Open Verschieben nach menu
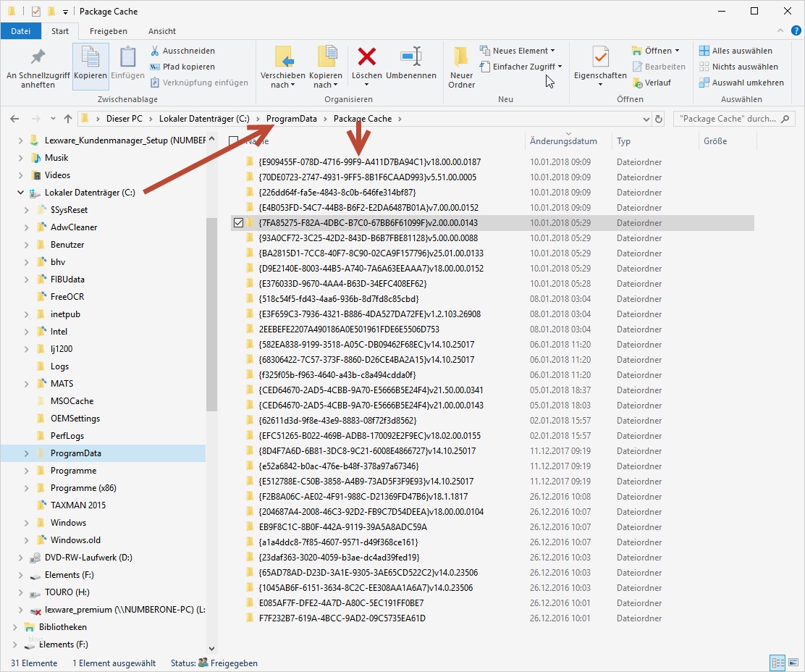The image size is (805, 672). tap(283, 67)
